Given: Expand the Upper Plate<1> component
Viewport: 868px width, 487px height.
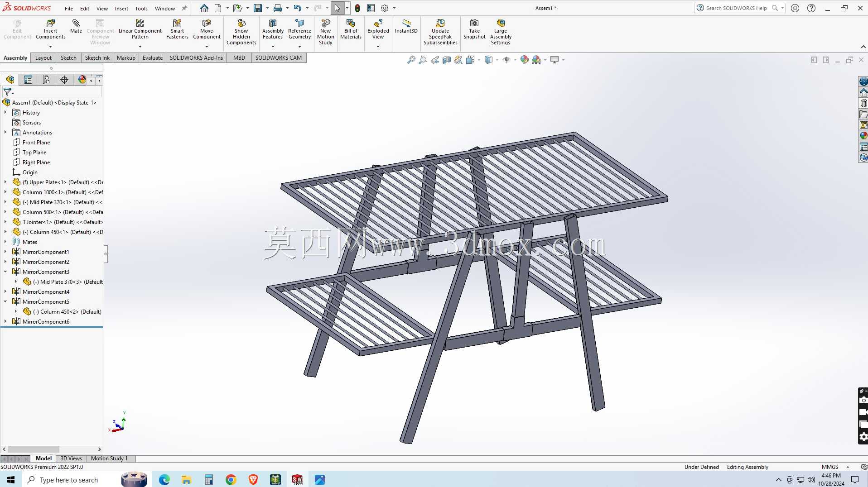Looking at the screenshot, I should coord(5,182).
